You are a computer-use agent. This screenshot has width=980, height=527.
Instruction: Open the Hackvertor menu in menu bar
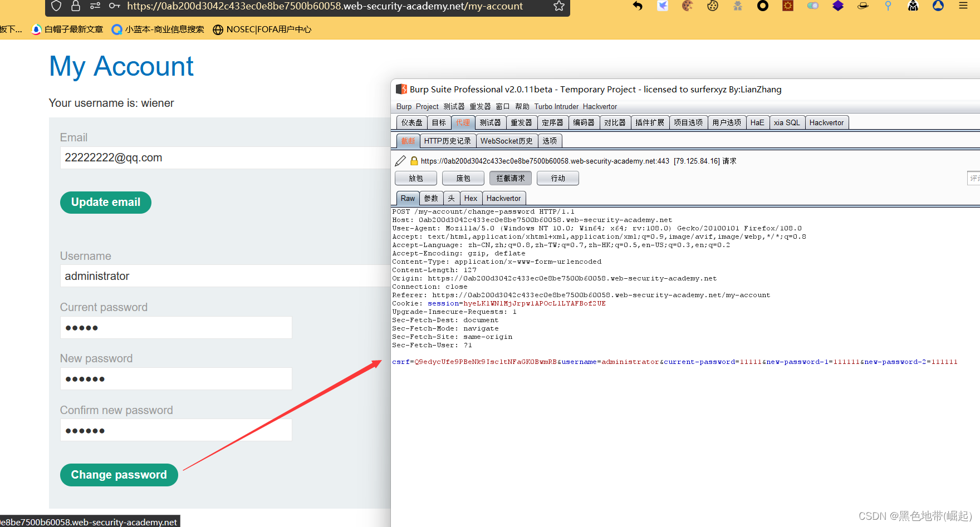coord(600,106)
